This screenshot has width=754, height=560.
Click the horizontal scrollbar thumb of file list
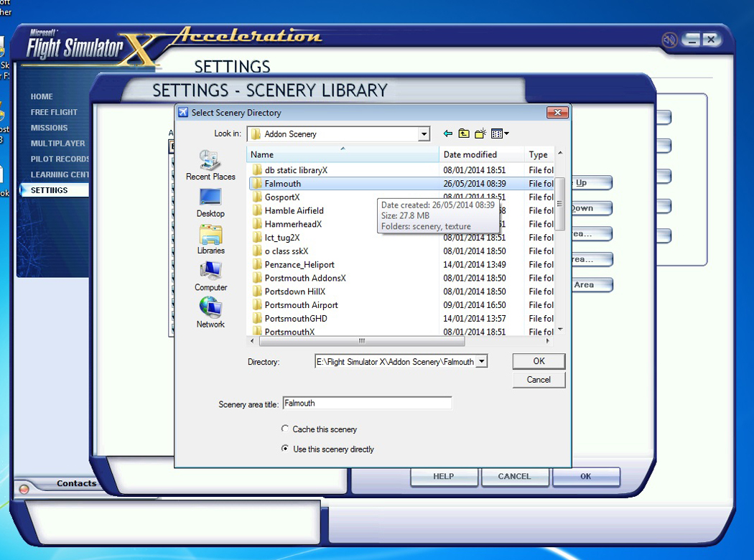[362, 341]
